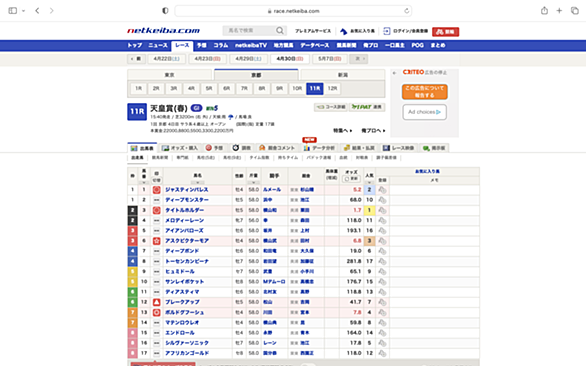
Task: Switch to the 東京 racecourse tab
Action: click(x=170, y=75)
